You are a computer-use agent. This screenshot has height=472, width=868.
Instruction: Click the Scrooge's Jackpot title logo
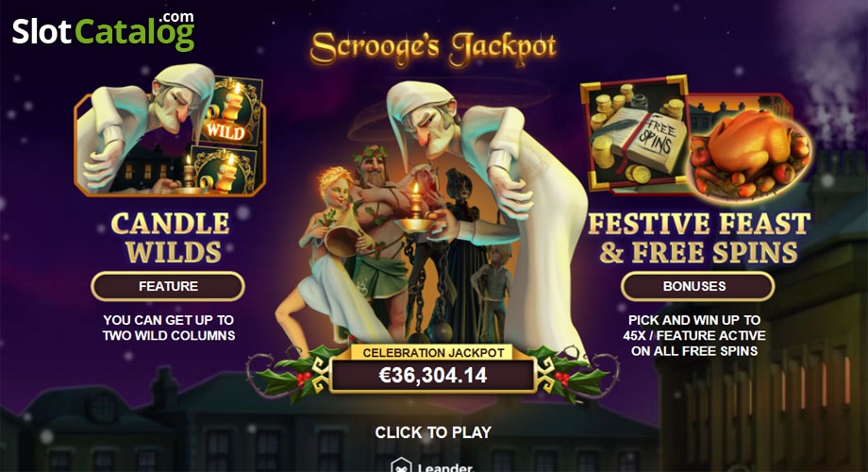pos(433,49)
